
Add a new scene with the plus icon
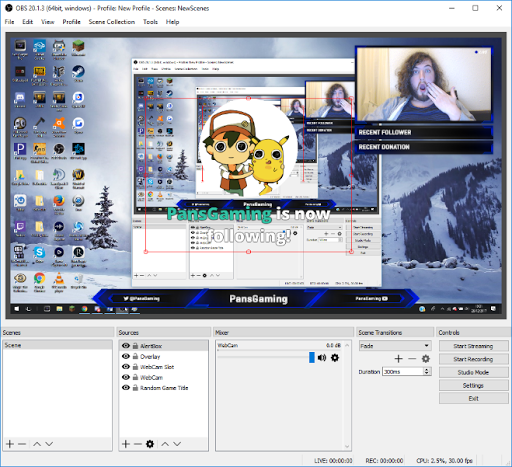(10, 444)
